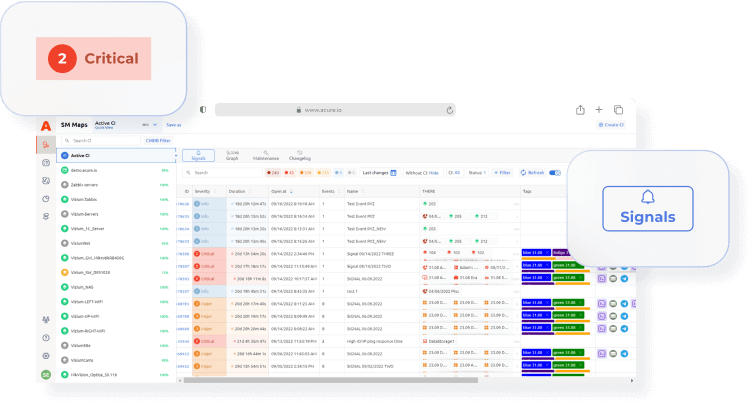This screenshot has height=407, width=754.
Task: Open the High ICMP ping response time signal
Action: point(375,341)
